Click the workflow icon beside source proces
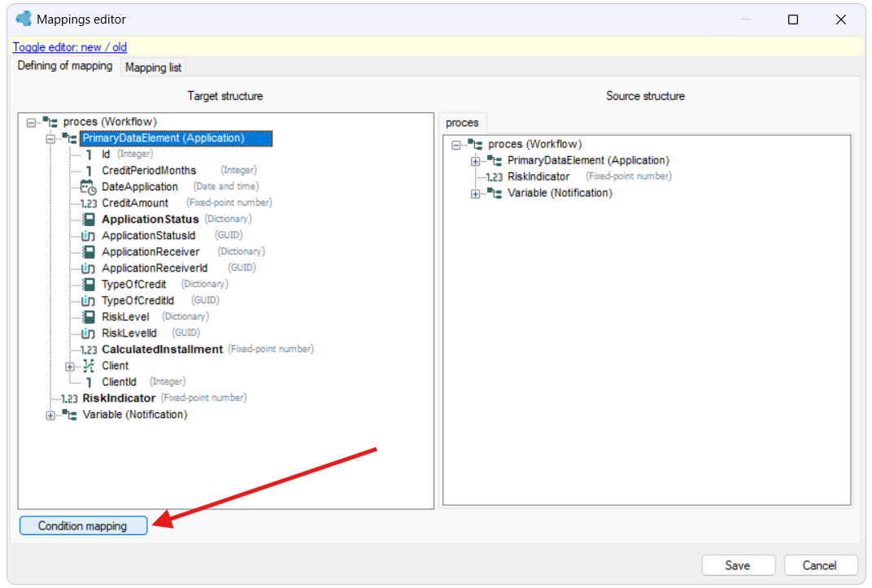This screenshot has width=872, height=588. pos(475,145)
